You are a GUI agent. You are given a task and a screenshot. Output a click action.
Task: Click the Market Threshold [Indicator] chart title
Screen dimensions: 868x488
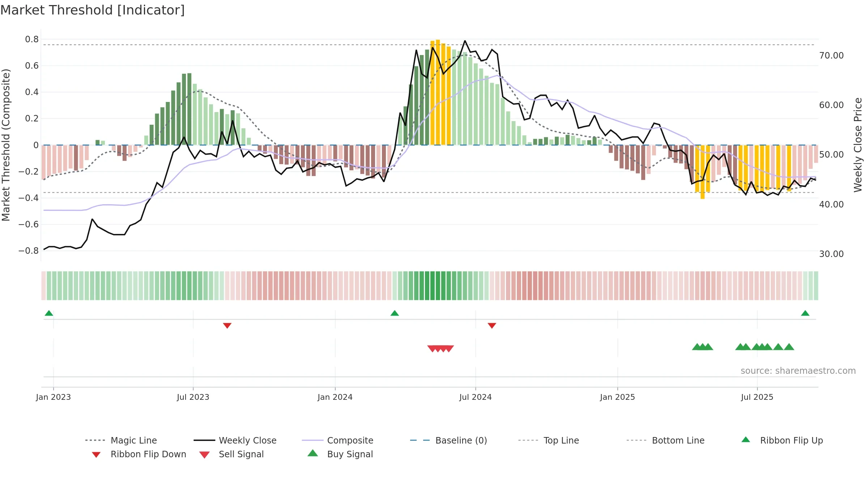click(93, 10)
